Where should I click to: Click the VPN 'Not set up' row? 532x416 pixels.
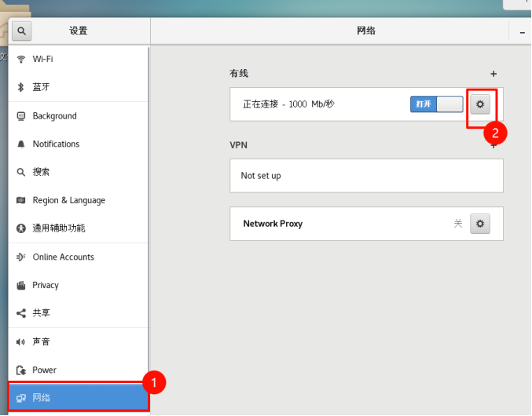366,176
